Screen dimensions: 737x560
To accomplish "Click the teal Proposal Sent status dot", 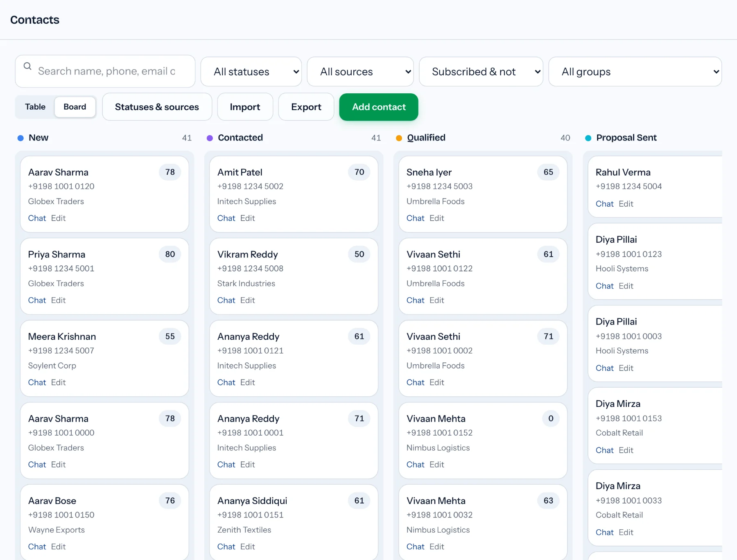I will (588, 138).
